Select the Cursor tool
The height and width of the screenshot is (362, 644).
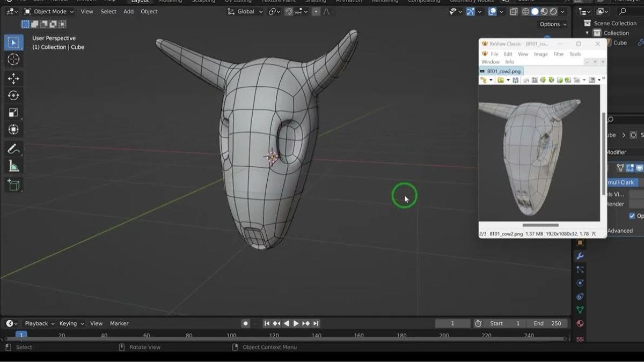[x=13, y=60]
